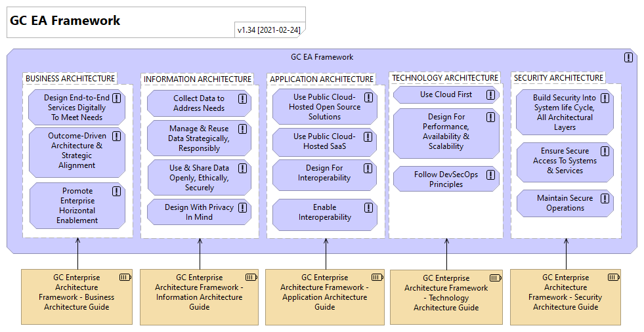Select principle icon on Use Public Cloud-Hosted SaaS
This screenshot has height=332, width=644.
click(368, 136)
